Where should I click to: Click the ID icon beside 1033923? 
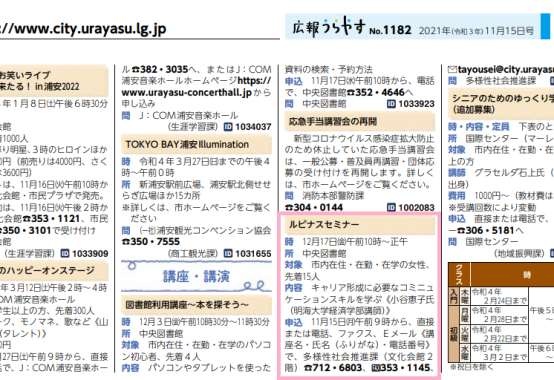(391, 104)
